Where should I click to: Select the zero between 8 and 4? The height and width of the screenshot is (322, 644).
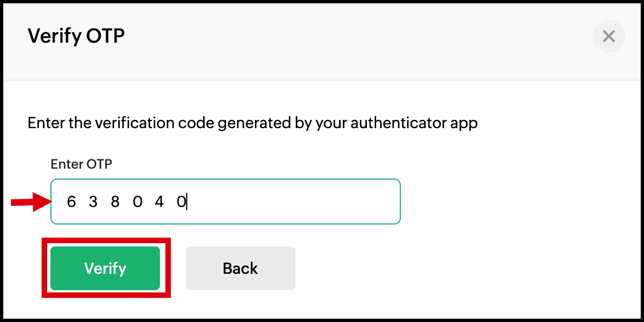tap(137, 202)
